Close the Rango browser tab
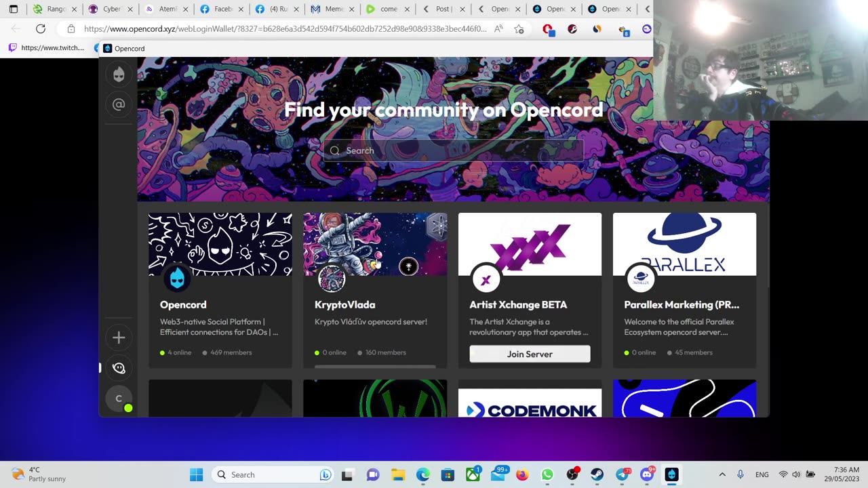868x488 pixels. coord(75,9)
